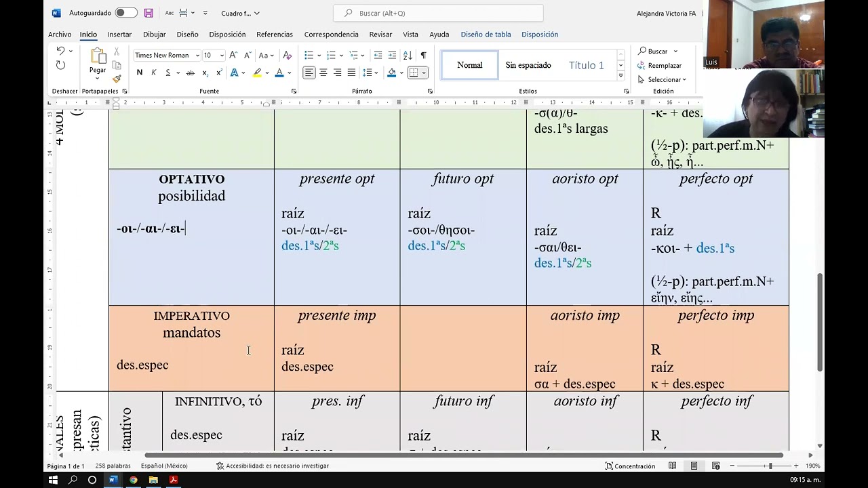Click the Cut scissors icon
This screenshot has width=868, height=488.
point(117,52)
